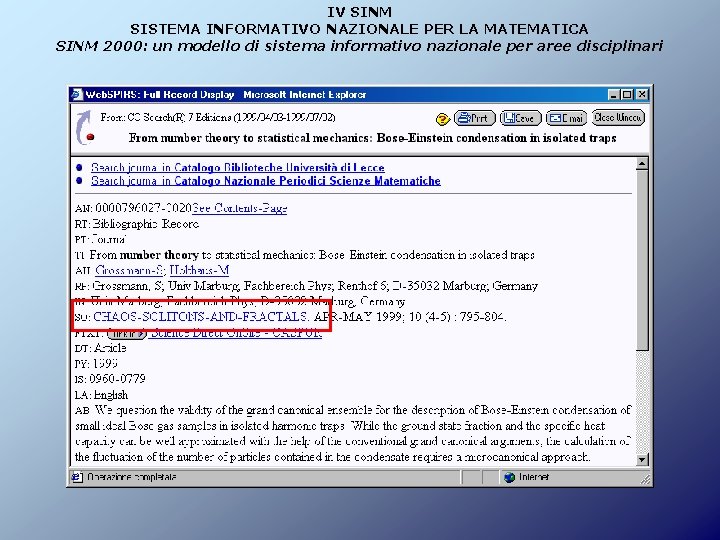The image size is (720, 540).
Task: Click the resize grip in the status bar corner
Action: [645, 479]
